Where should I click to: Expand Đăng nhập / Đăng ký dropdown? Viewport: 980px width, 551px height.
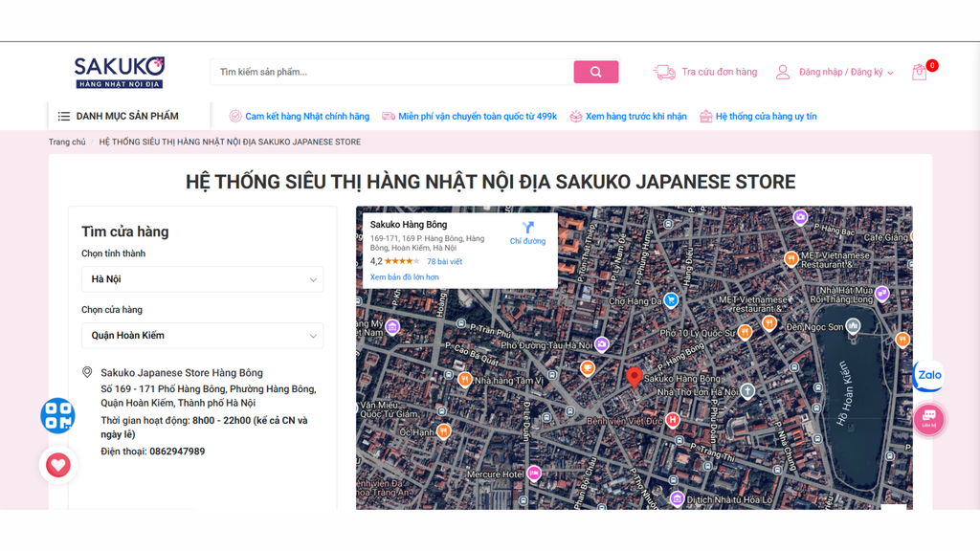click(x=846, y=73)
